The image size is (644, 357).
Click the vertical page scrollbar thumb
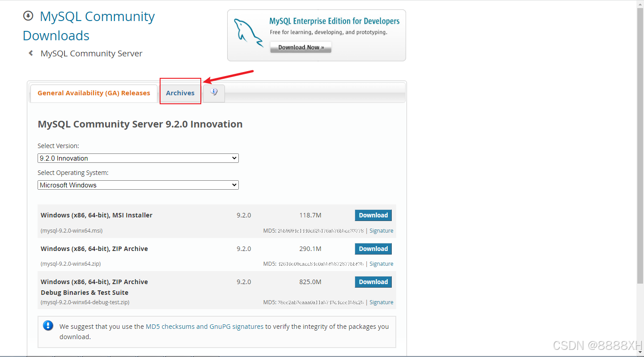[640, 145]
